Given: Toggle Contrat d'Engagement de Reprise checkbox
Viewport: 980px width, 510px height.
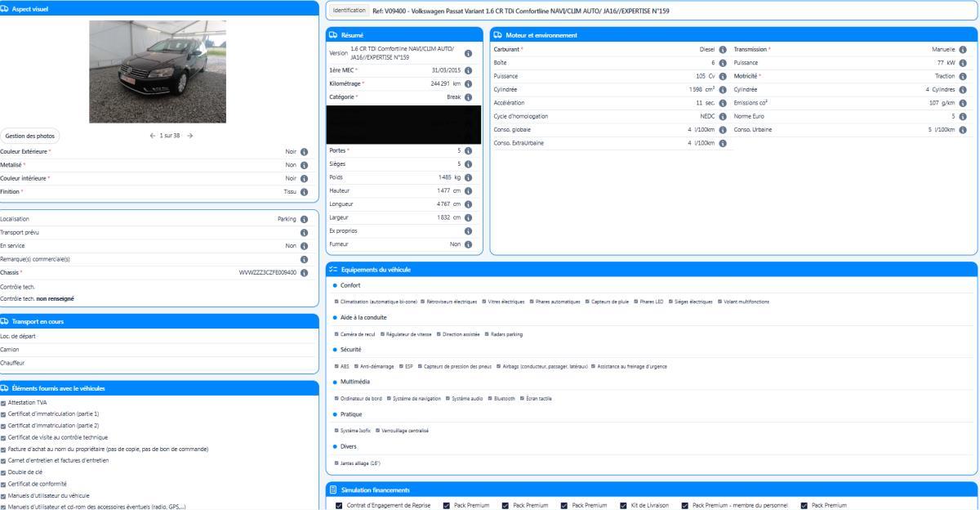Looking at the screenshot, I should [x=339, y=505].
